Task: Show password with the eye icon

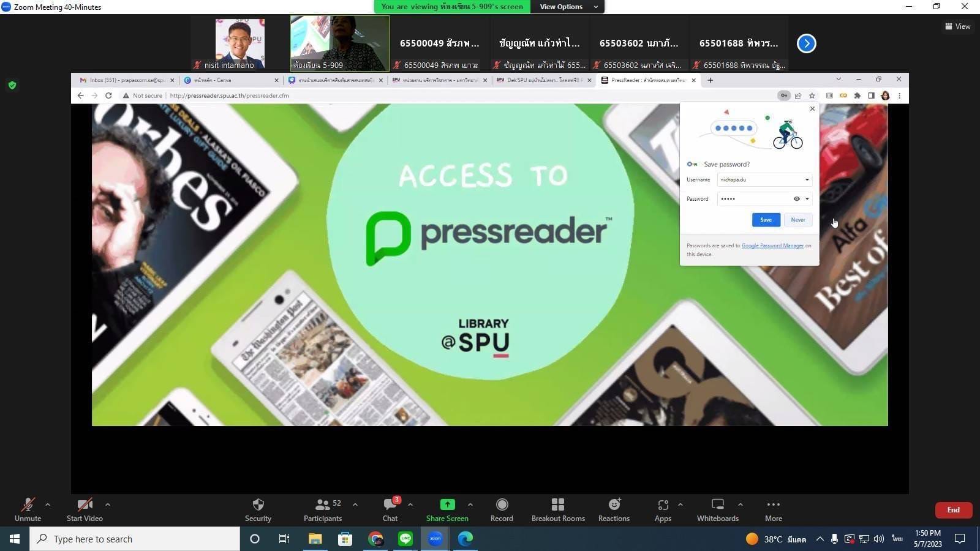Action: click(796, 199)
